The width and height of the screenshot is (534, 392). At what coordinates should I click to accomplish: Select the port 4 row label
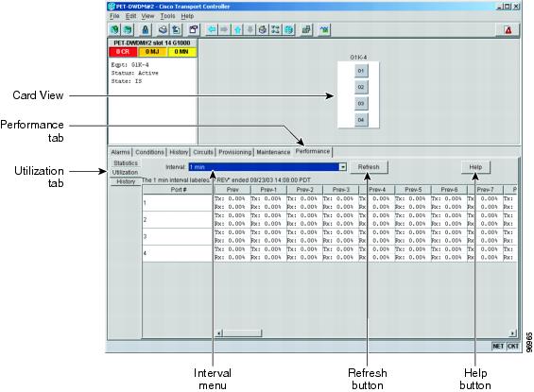click(x=178, y=253)
